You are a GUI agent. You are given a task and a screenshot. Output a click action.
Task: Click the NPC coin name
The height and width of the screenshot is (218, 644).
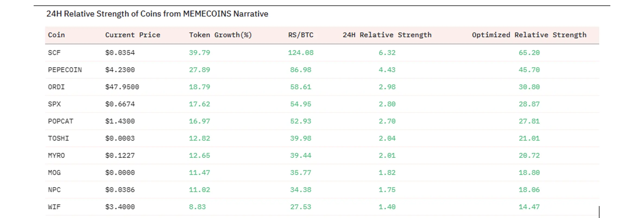click(x=54, y=190)
